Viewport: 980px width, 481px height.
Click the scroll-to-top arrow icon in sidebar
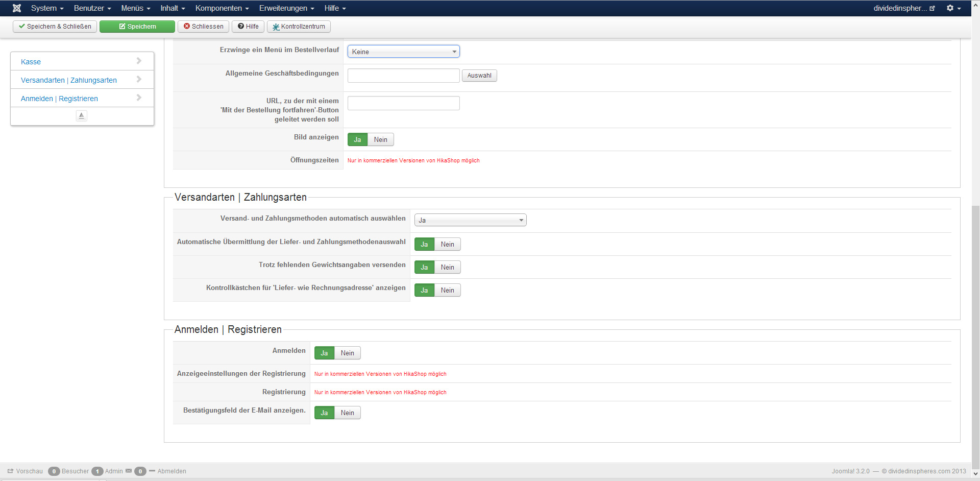coord(82,116)
